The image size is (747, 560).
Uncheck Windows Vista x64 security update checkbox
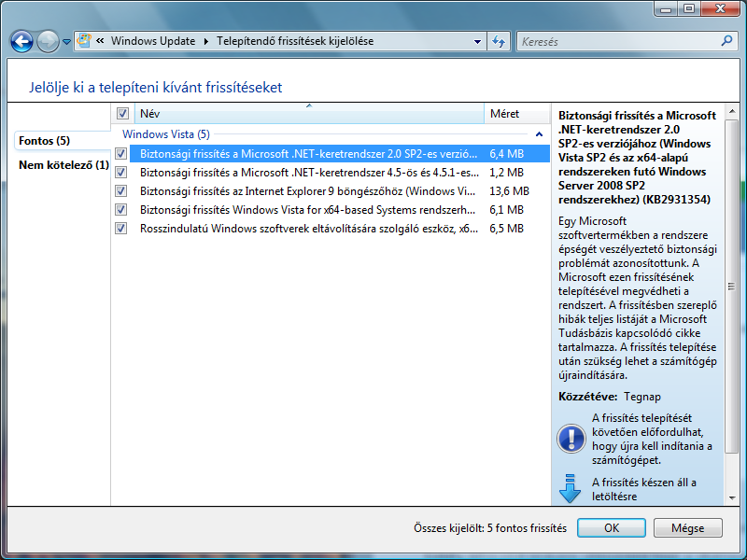pos(121,209)
